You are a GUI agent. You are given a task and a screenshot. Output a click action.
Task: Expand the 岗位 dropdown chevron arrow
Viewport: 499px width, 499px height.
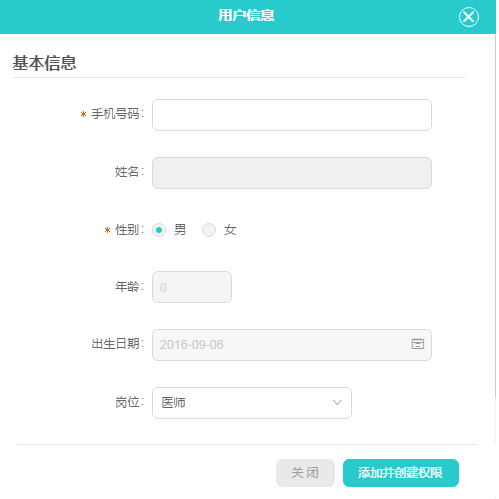(x=337, y=402)
